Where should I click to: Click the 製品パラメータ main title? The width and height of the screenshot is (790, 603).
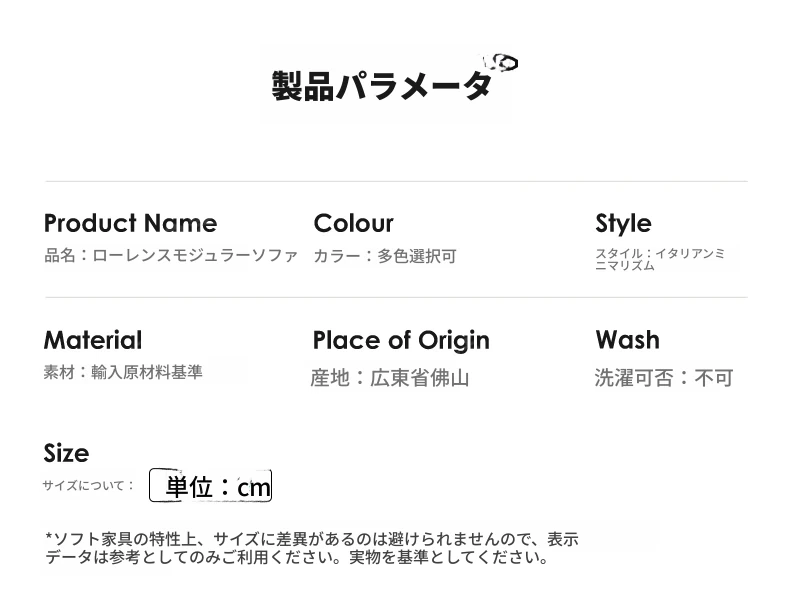381,86
